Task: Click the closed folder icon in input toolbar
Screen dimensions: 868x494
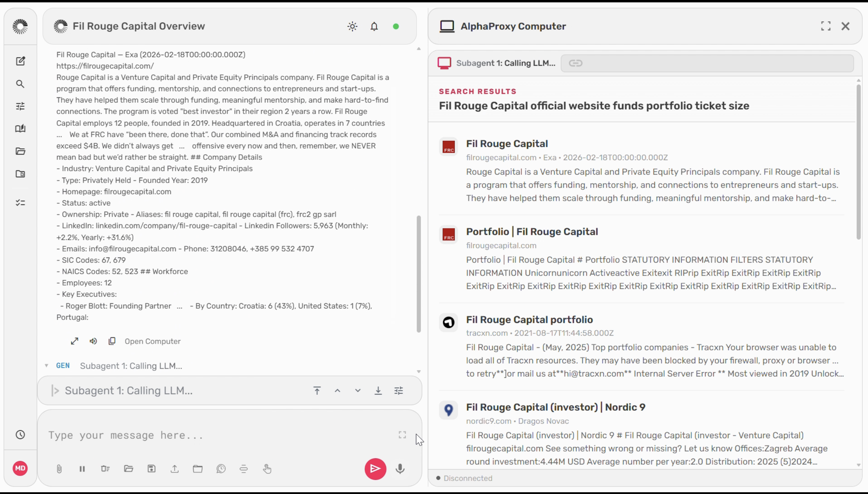Action: coord(198,469)
